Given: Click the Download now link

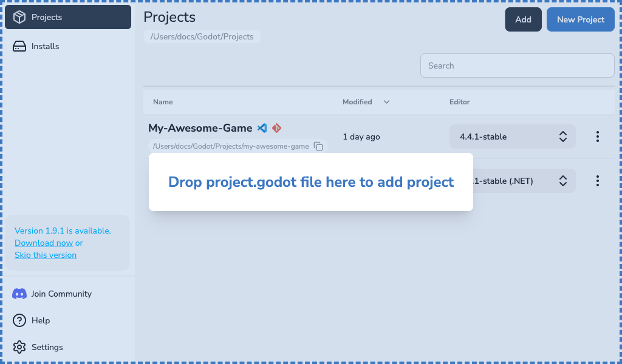Looking at the screenshot, I should (x=43, y=243).
